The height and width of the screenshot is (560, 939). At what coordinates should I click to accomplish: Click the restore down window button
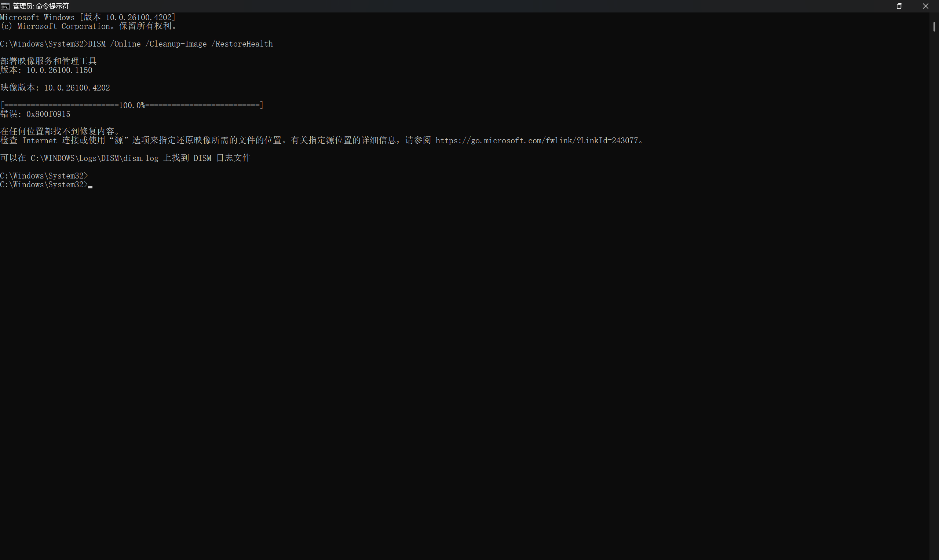(899, 6)
